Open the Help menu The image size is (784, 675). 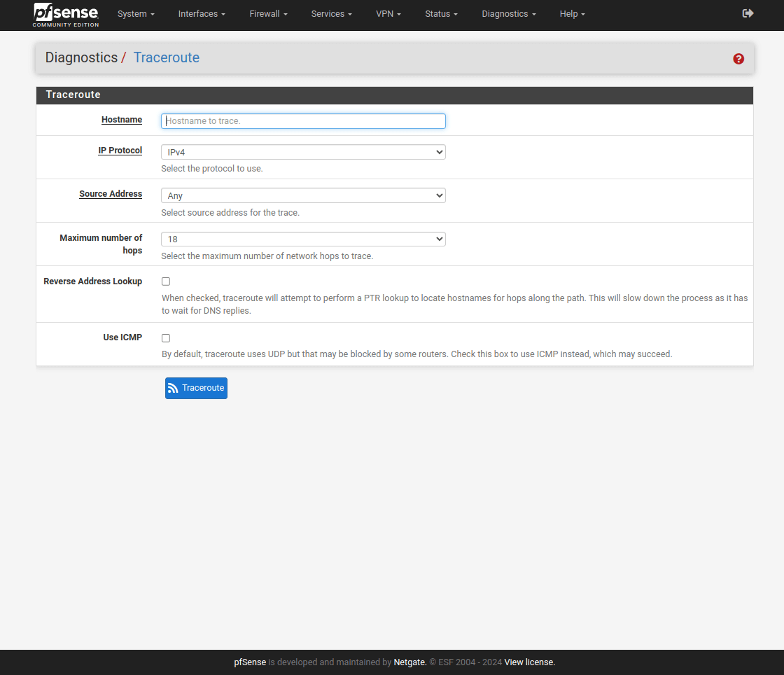click(x=572, y=14)
